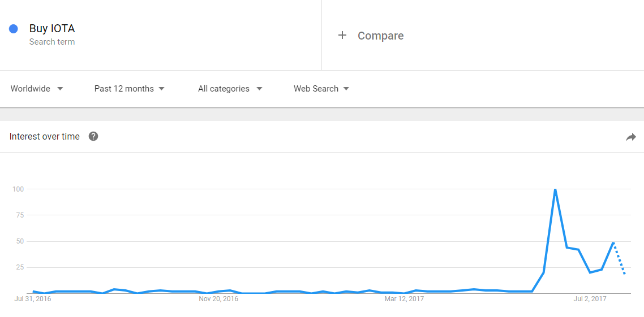Open the Interest over time help icon
This screenshot has width=644, height=317.
pos(93,137)
